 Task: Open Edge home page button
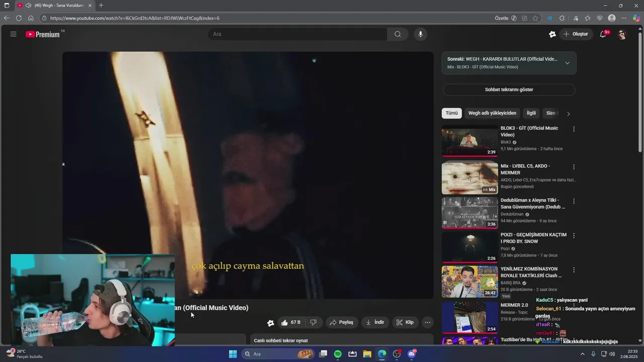click(x=31, y=18)
